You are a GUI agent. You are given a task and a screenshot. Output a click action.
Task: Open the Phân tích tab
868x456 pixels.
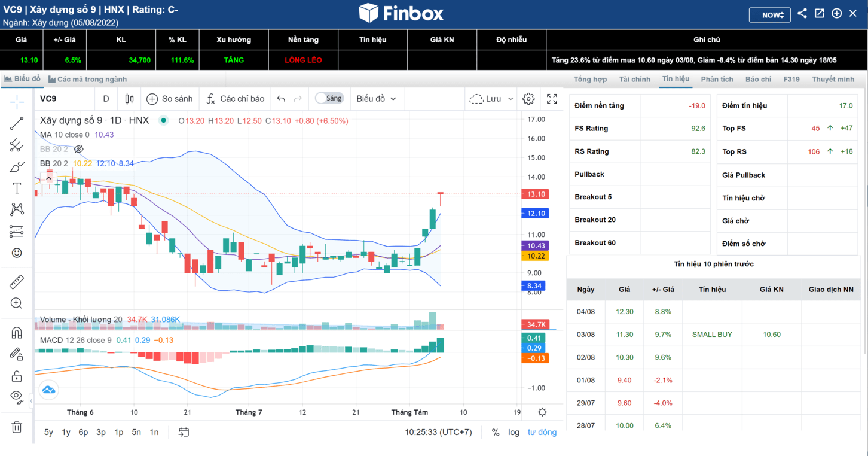(x=717, y=79)
